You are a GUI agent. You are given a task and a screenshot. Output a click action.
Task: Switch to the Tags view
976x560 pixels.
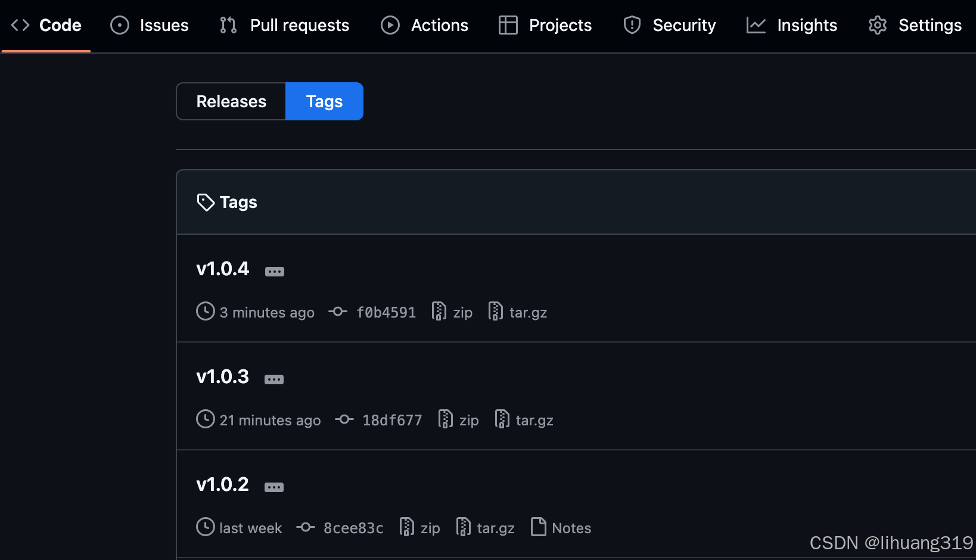tap(324, 101)
